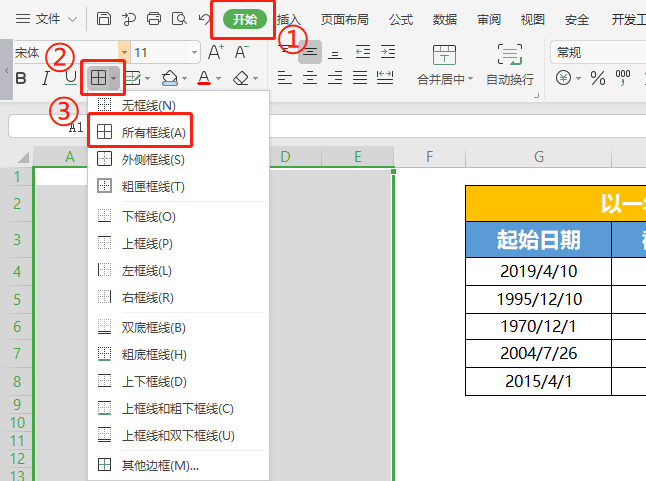Expand the font size dropdown showing 11
646x481 pixels.
[x=194, y=52]
